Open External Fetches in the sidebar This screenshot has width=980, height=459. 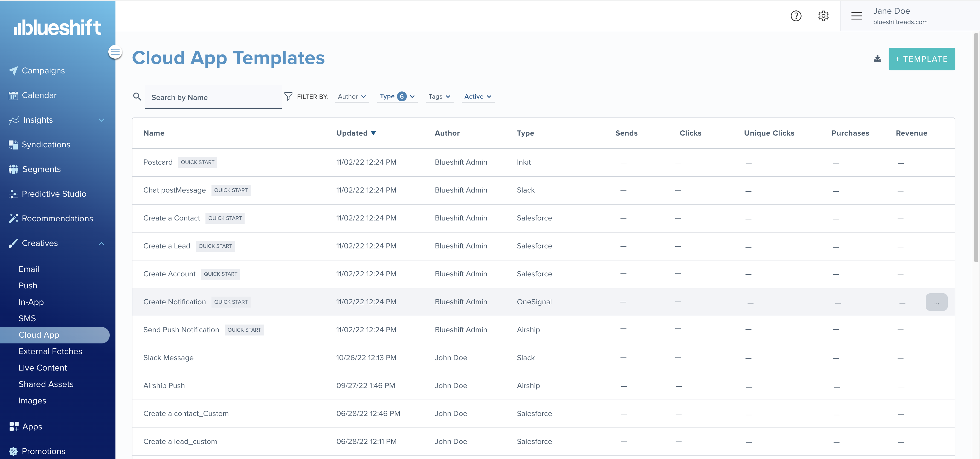(x=50, y=351)
